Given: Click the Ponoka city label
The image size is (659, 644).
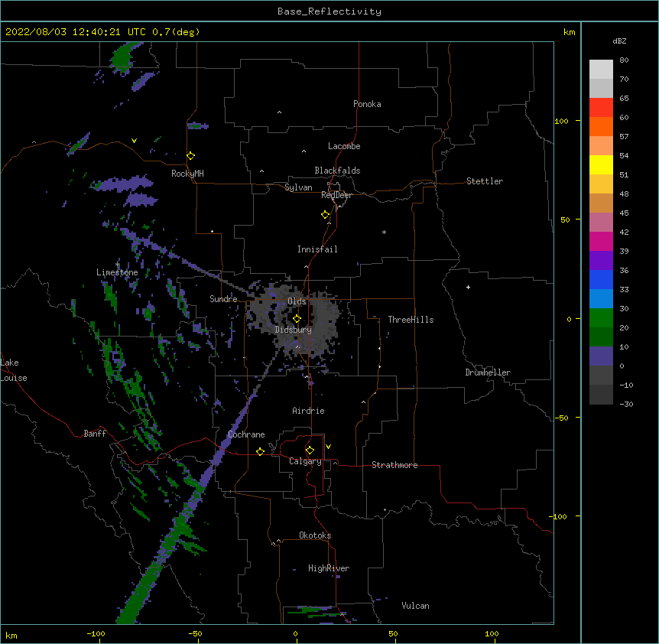Looking at the screenshot, I should (x=367, y=104).
